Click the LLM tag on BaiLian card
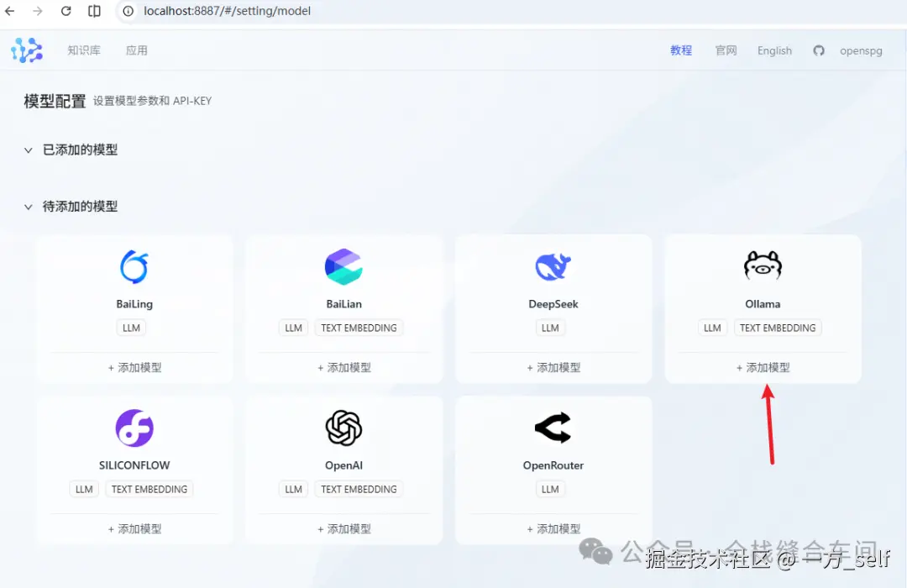 293,328
